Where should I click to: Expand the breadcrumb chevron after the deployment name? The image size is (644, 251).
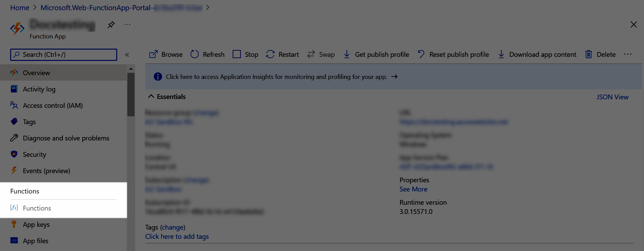pos(208,7)
